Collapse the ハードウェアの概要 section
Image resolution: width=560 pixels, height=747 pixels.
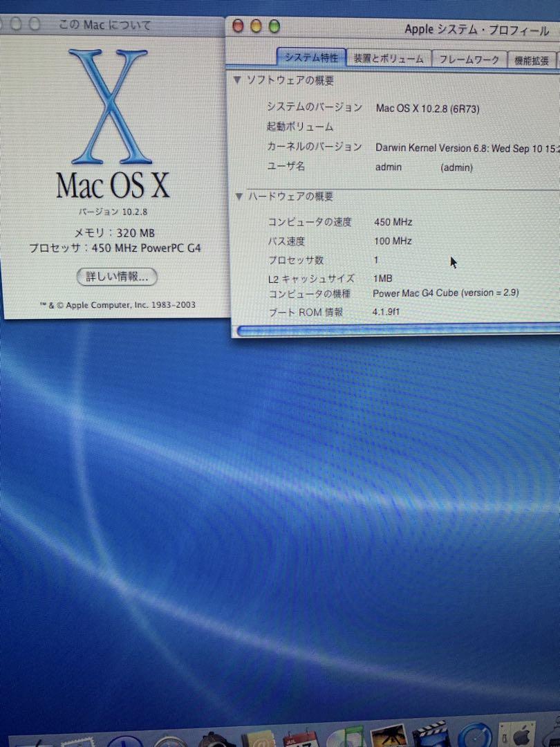pyautogui.click(x=239, y=196)
